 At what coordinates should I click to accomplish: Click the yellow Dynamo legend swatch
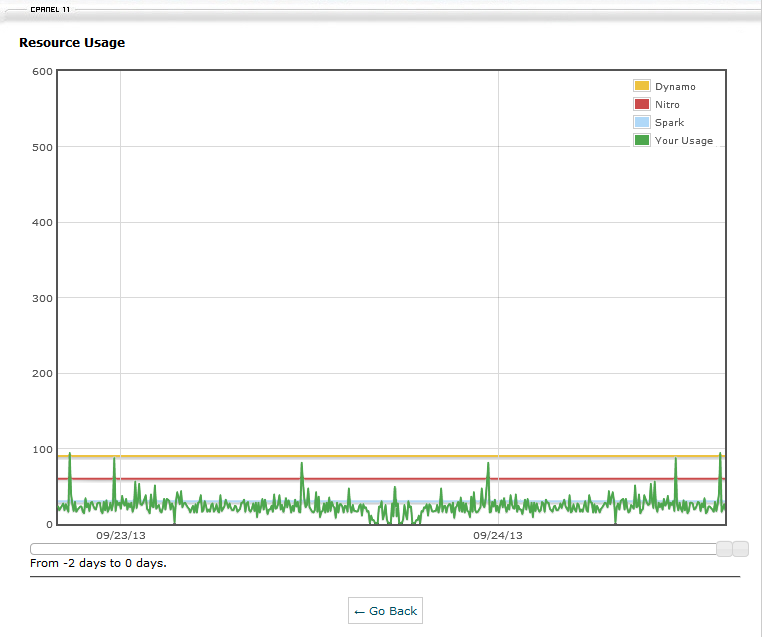[x=642, y=87]
